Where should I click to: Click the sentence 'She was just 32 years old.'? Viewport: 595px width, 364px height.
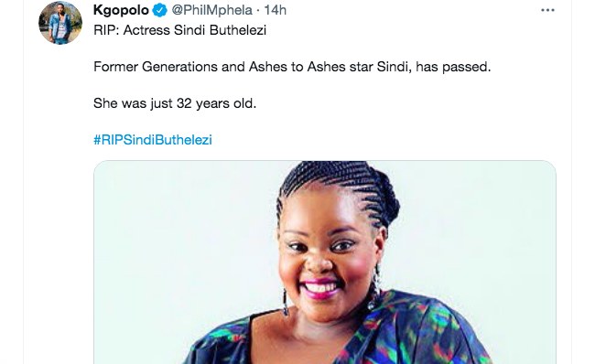(x=175, y=103)
